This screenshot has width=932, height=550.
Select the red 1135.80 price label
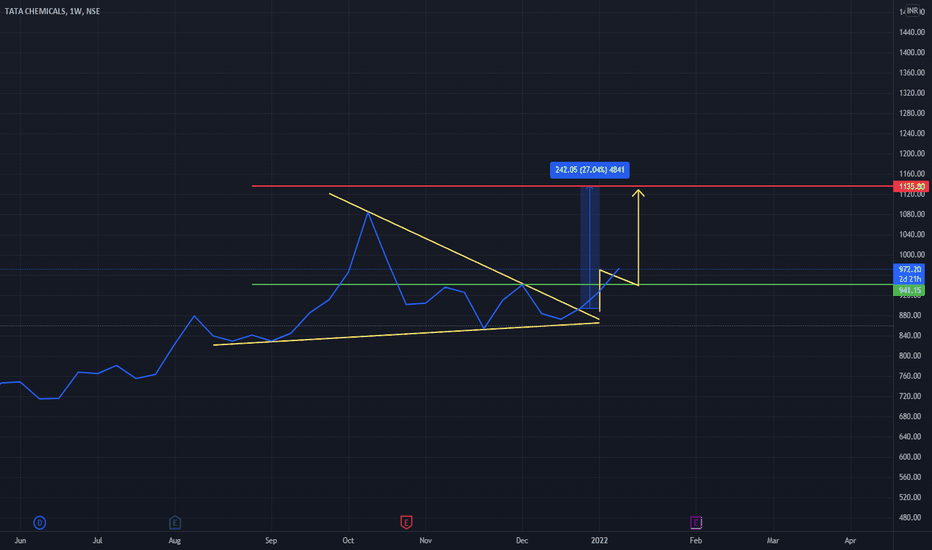tap(911, 187)
